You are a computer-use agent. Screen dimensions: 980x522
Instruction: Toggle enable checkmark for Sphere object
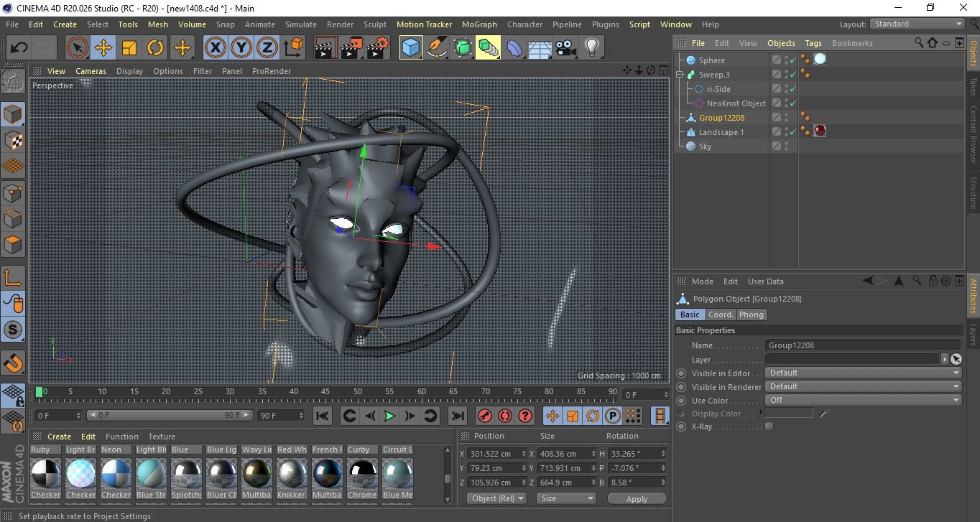(792, 60)
